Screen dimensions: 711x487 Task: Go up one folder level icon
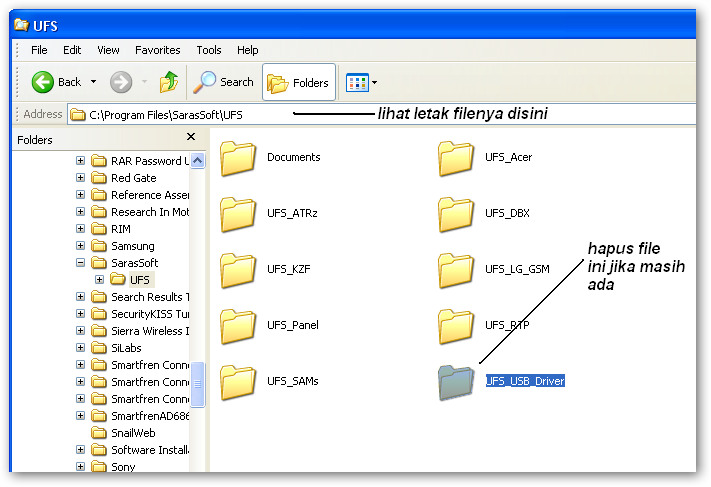169,82
